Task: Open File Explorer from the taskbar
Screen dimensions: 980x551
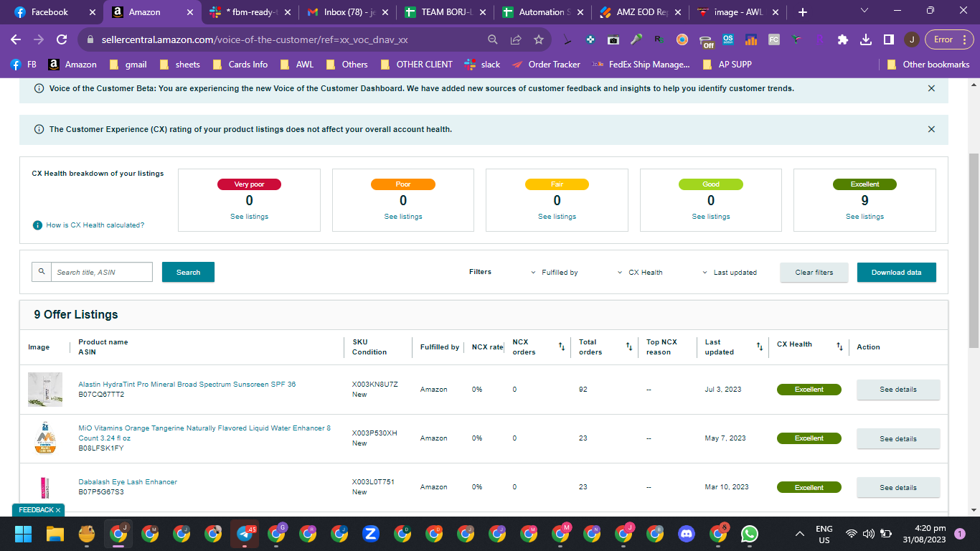Action: pyautogui.click(x=55, y=533)
